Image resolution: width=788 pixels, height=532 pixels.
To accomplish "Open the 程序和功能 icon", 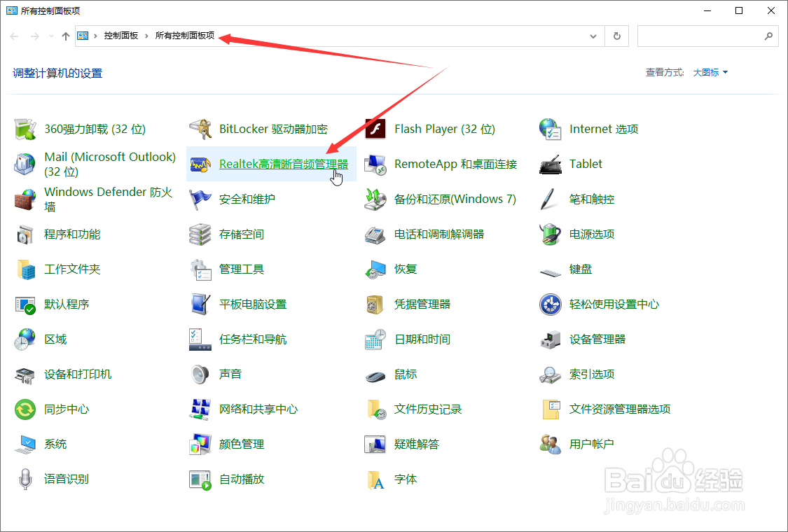I will pos(25,234).
